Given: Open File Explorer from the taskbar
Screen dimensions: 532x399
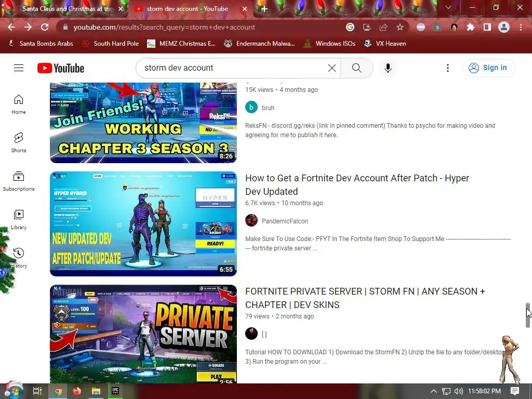Looking at the screenshot, I should click(x=96, y=391).
